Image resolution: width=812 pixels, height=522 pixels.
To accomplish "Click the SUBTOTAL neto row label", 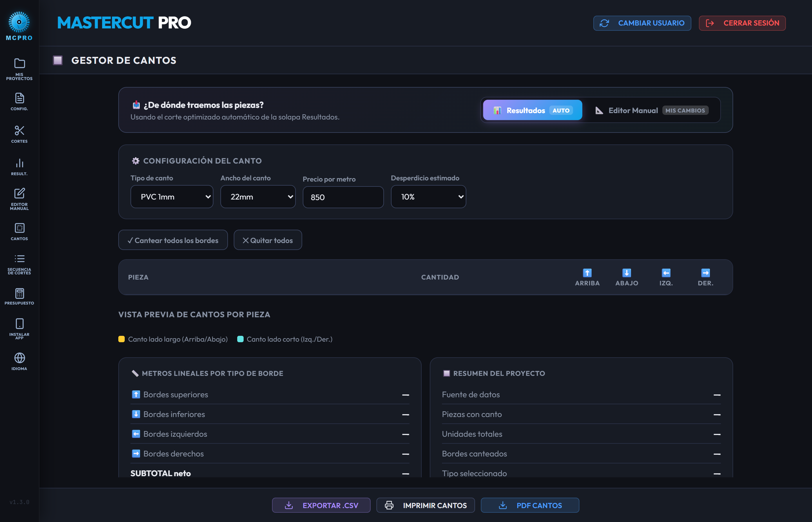I will click(x=161, y=473).
